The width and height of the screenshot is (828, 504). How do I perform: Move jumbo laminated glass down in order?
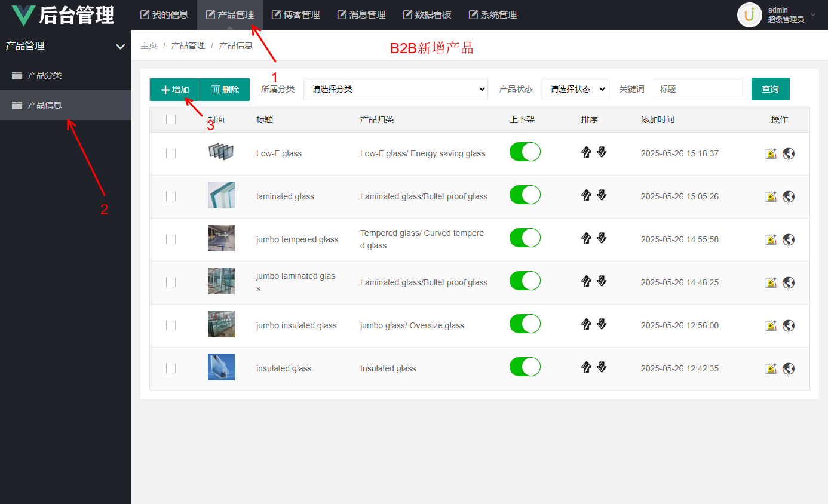click(x=602, y=281)
